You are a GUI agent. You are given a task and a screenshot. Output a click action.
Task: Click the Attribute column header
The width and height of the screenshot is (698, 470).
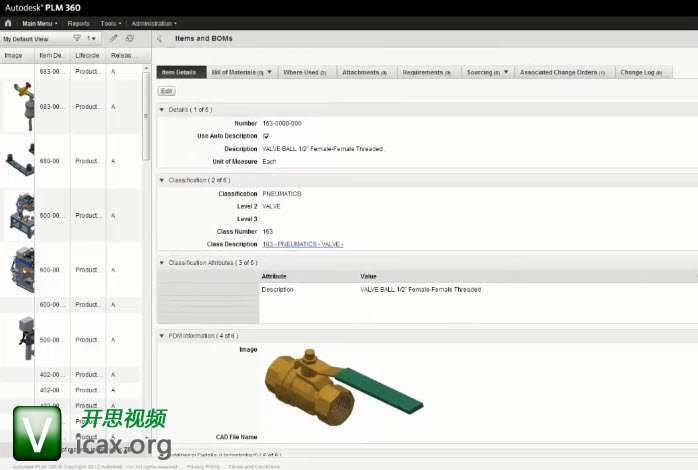tap(274, 276)
